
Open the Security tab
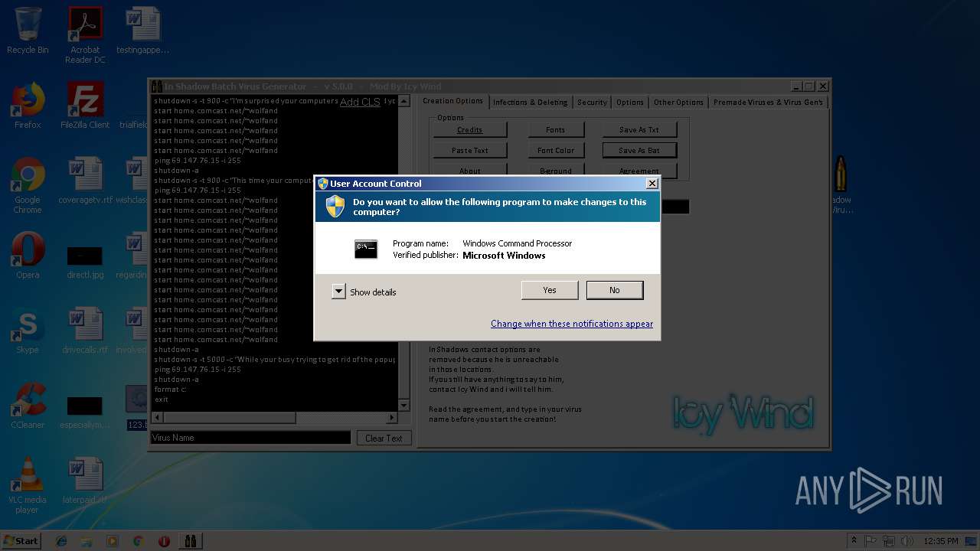(592, 102)
